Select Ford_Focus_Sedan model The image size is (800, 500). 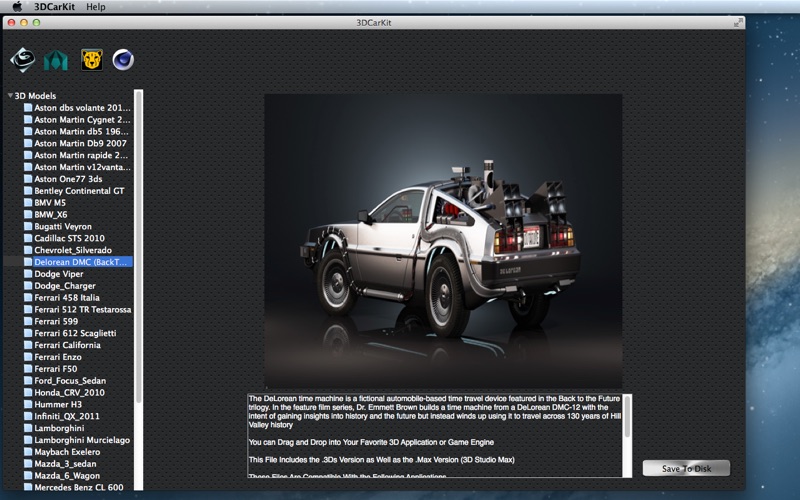click(70, 381)
